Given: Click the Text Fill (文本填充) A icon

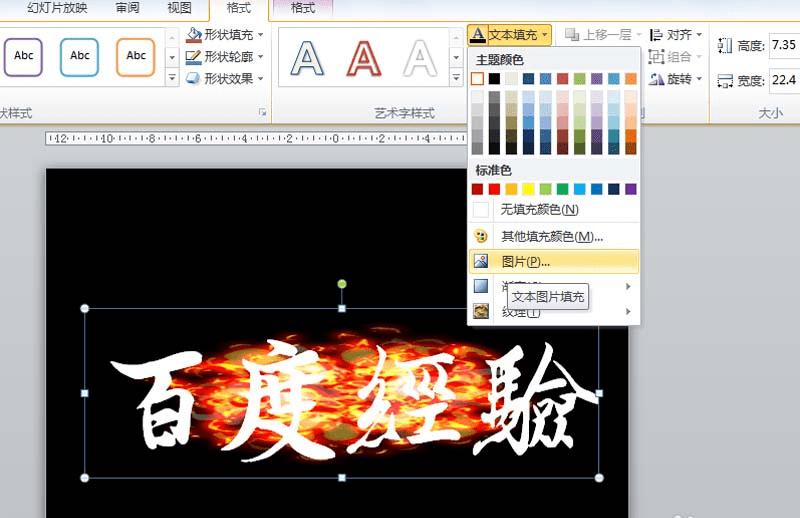Looking at the screenshot, I should (478, 35).
